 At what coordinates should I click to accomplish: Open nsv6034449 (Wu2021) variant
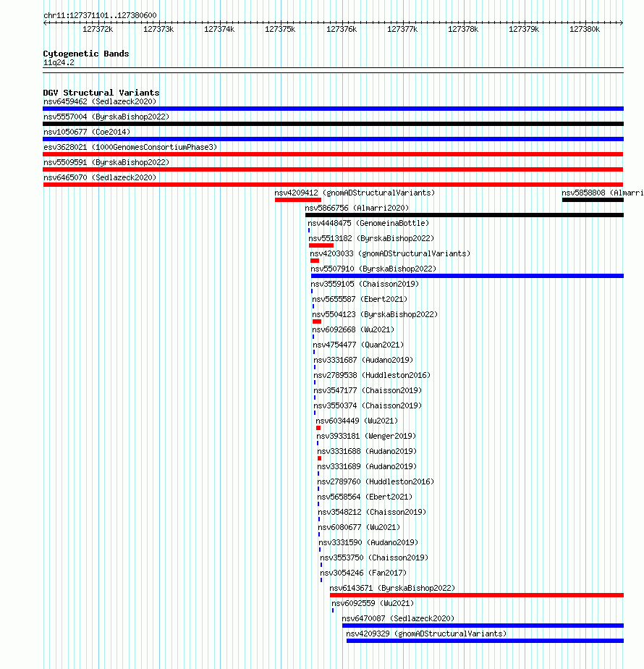click(357, 421)
